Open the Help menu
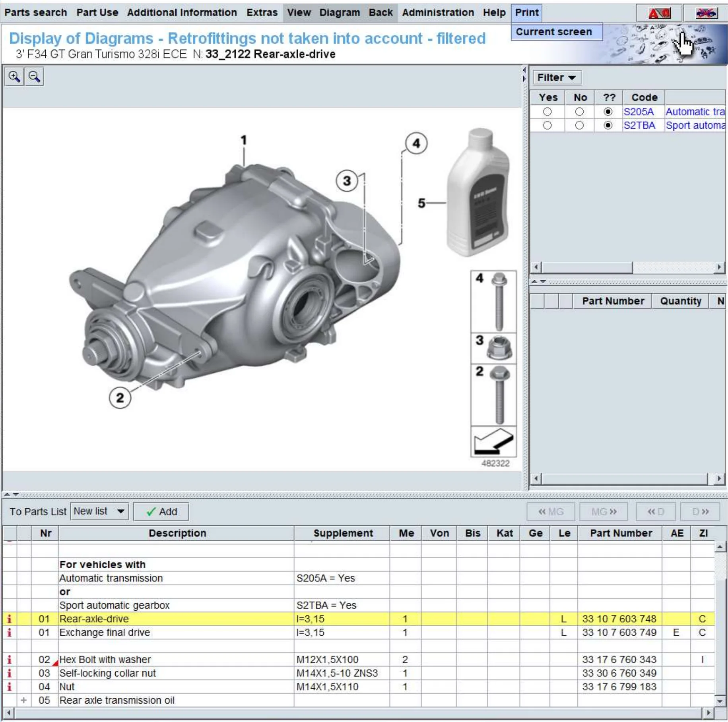This screenshot has height=722, width=728. click(x=494, y=13)
